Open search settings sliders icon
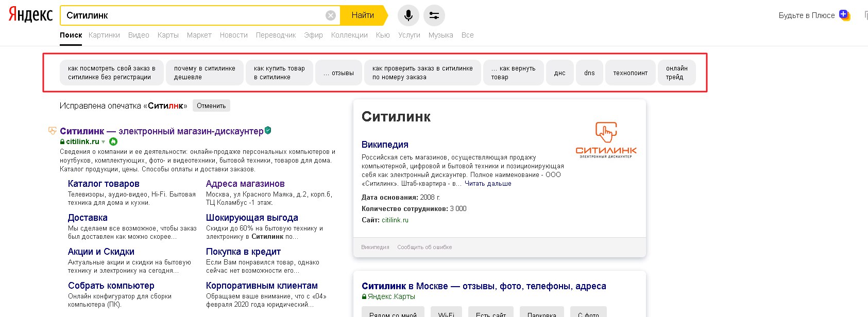 coord(434,15)
